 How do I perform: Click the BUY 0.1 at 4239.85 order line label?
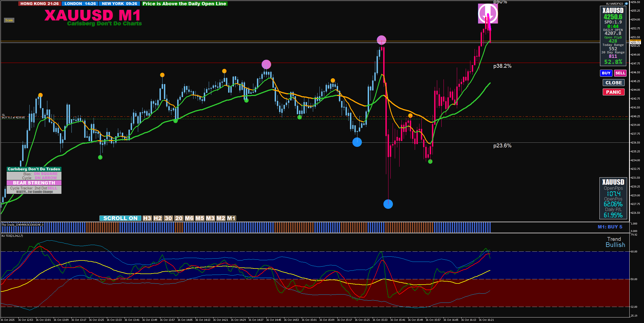point(13,118)
